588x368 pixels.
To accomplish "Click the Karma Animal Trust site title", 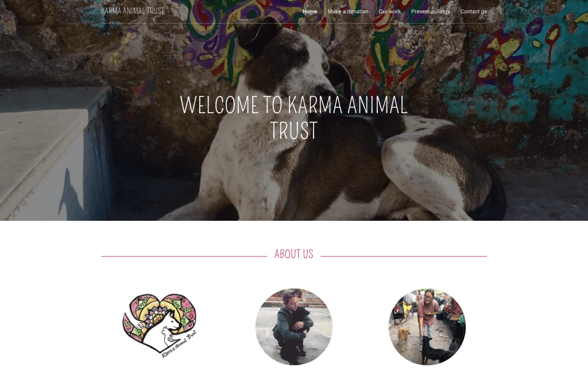I will point(133,11).
